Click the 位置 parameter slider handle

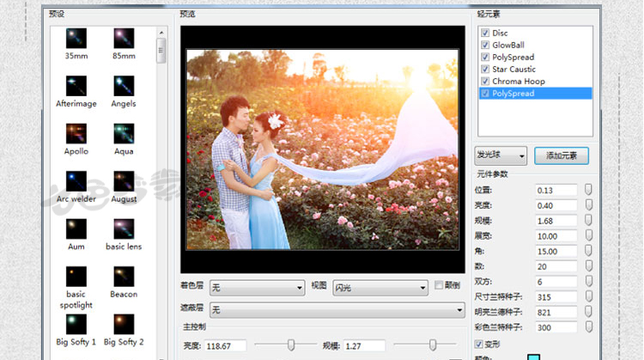588,190
